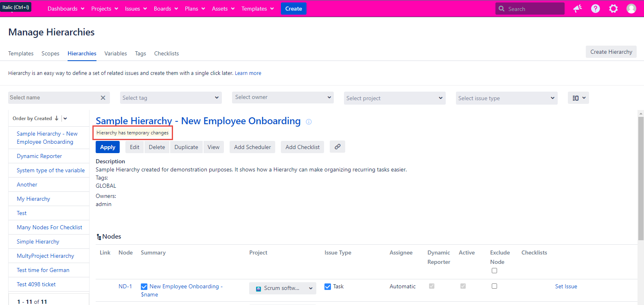Viewport: 644px width, 305px height.
Task: Click the Apply button
Action: coord(107,147)
